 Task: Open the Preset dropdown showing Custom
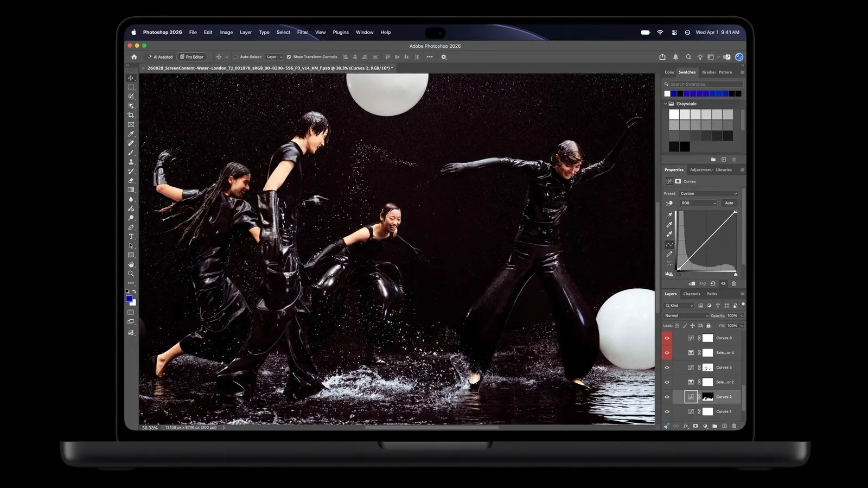click(709, 194)
